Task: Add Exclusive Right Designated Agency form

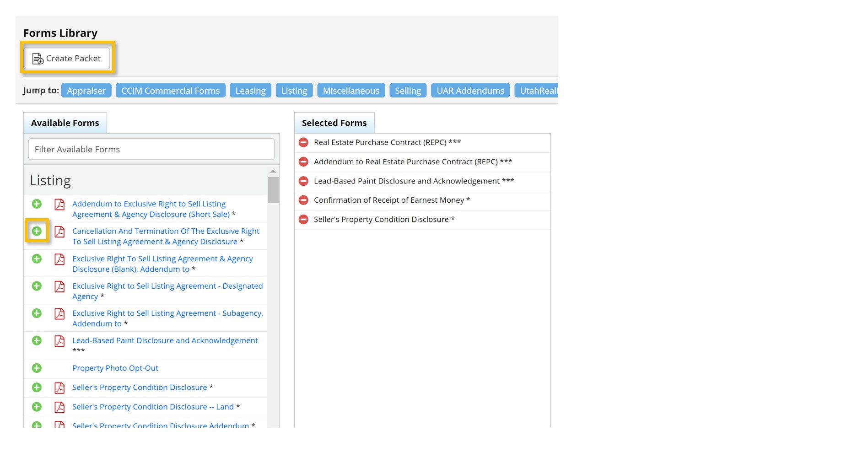Action: click(37, 286)
